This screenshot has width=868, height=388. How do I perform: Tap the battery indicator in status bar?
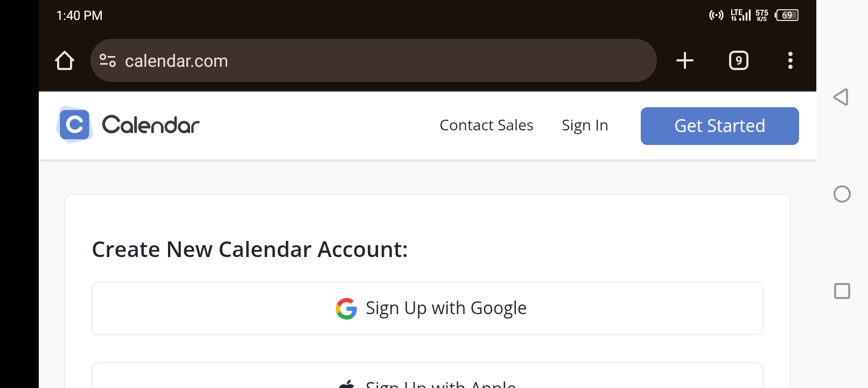click(x=787, y=15)
